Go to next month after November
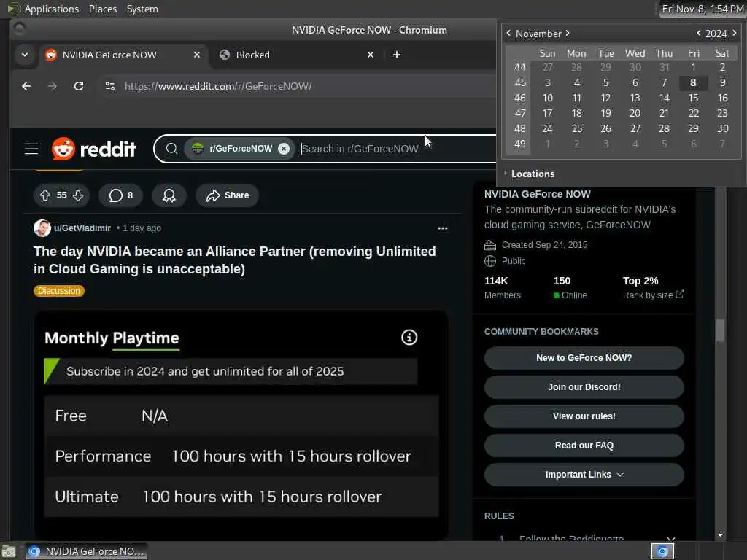The image size is (747, 560). point(568,33)
